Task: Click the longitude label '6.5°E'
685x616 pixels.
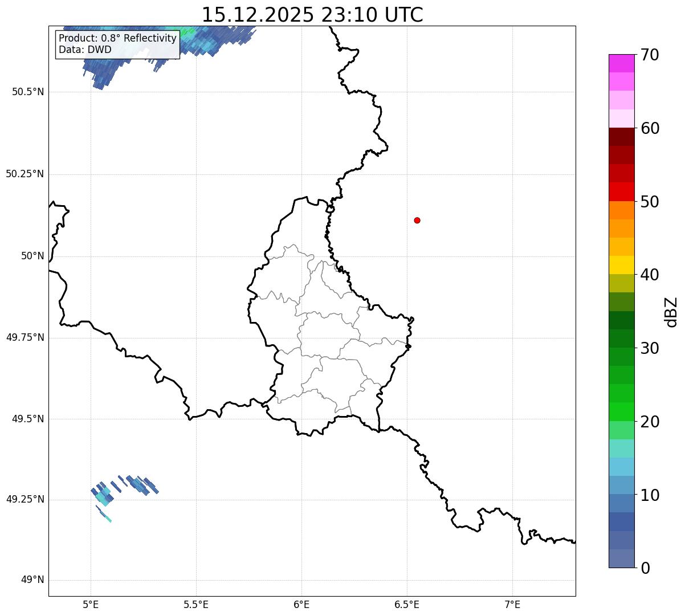Action: (407, 604)
